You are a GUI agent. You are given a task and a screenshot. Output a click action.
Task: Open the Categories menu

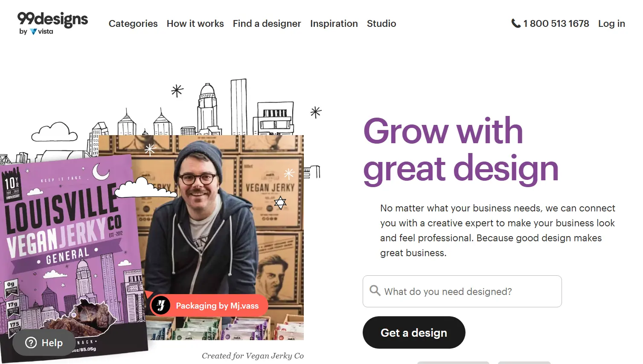tap(133, 23)
